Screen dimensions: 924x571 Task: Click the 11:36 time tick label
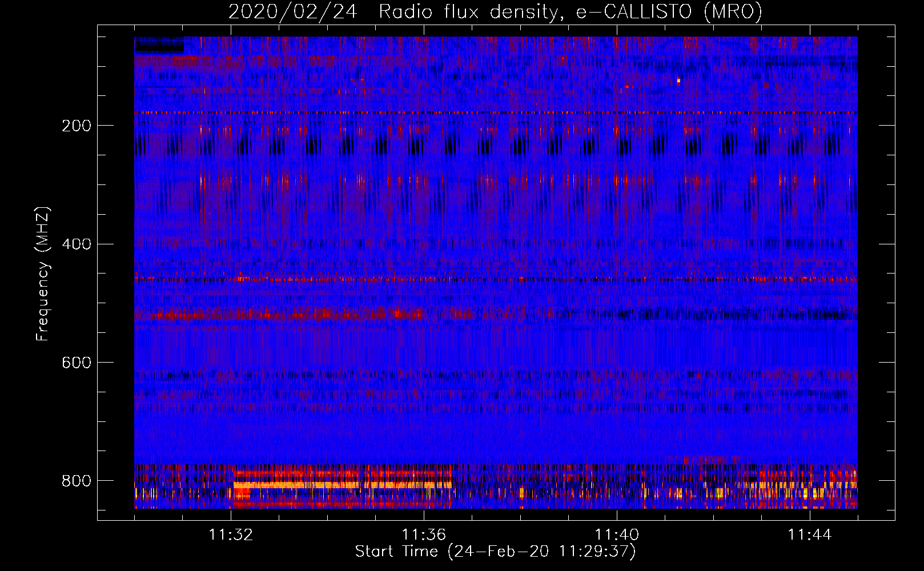click(x=424, y=535)
